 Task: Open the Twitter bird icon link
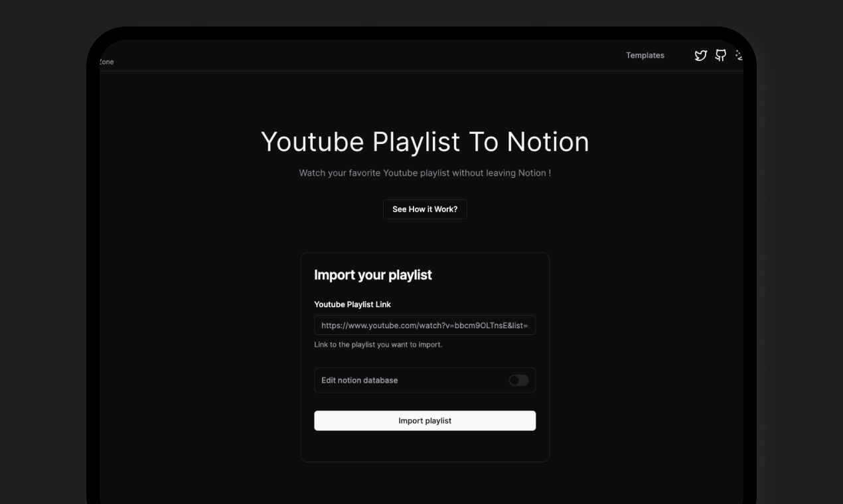tap(700, 56)
